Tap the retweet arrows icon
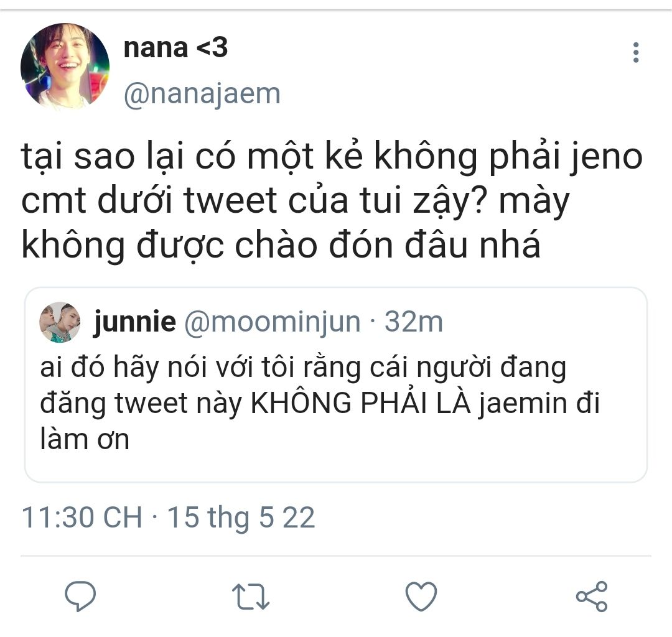 [250, 597]
